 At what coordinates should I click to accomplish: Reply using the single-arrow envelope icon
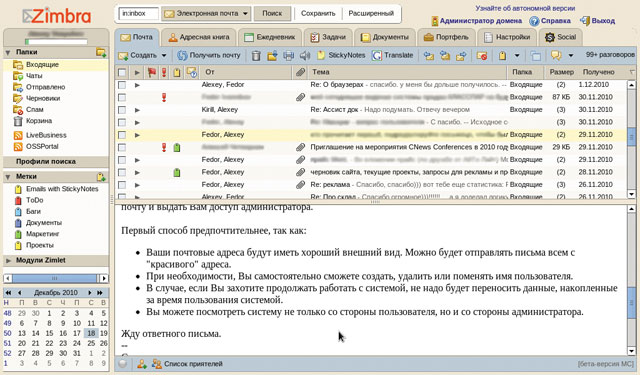(429, 55)
